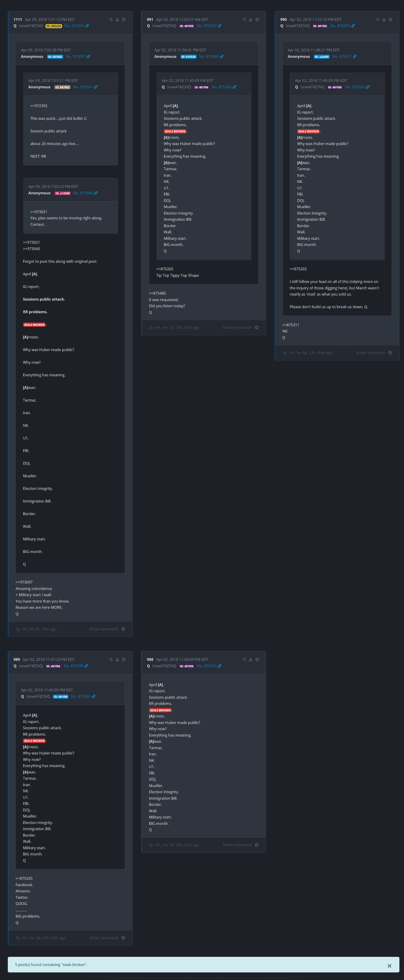
Task: Click chain icon beside No. 875455
Action: 353,26
